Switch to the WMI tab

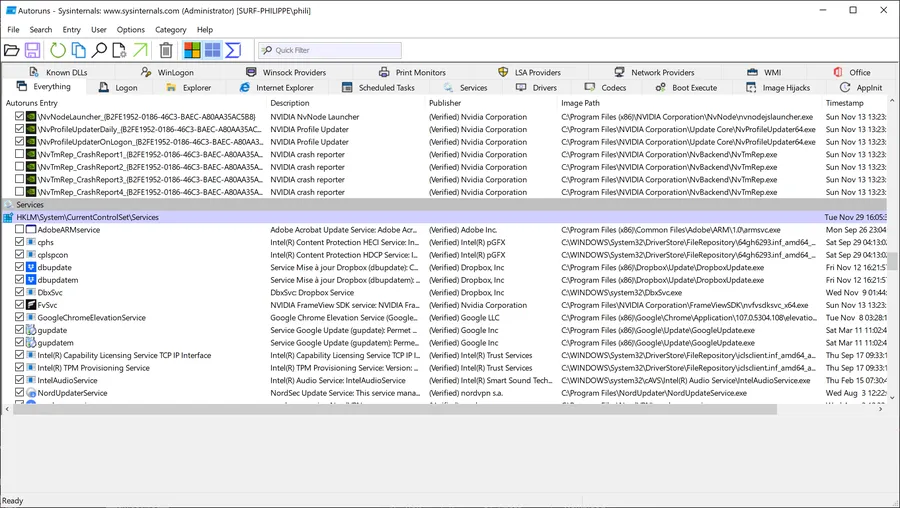point(764,72)
